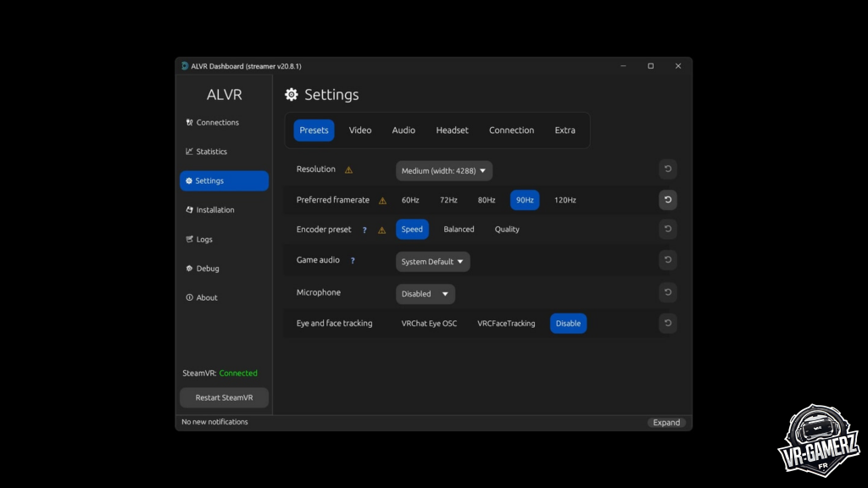Open the Game audio System Default dropdown
The width and height of the screenshot is (868, 488).
pyautogui.click(x=432, y=262)
